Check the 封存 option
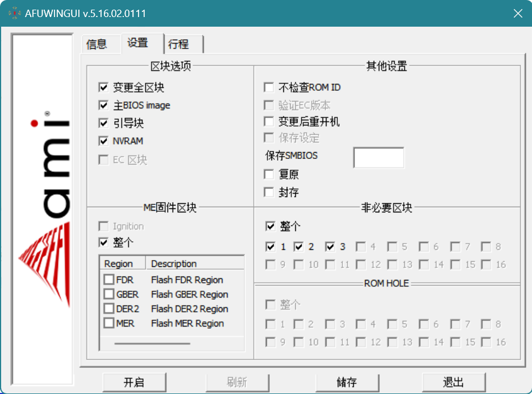The width and height of the screenshot is (532, 394). (269, 192)
